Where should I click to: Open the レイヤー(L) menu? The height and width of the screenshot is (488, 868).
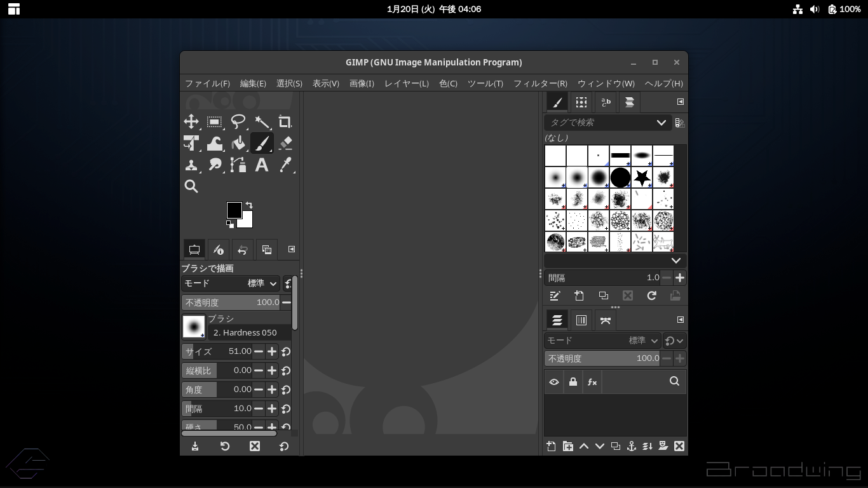tap(406, 83)
